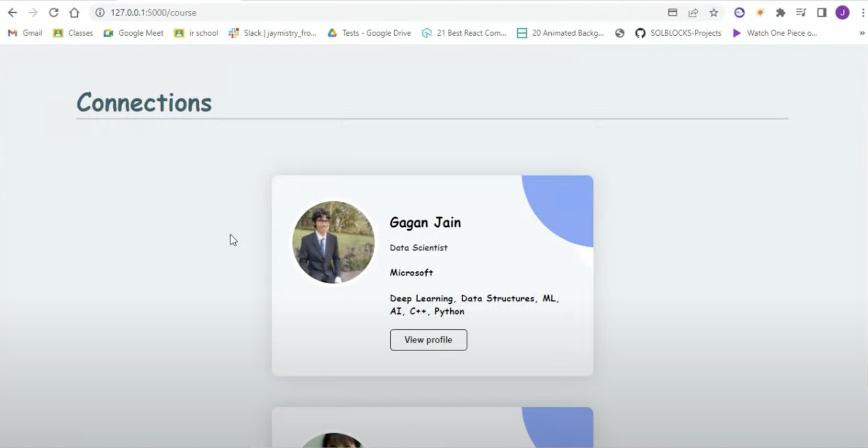Click the share page icon
This screenshot has height=448, width=868.
click(693, 13)
